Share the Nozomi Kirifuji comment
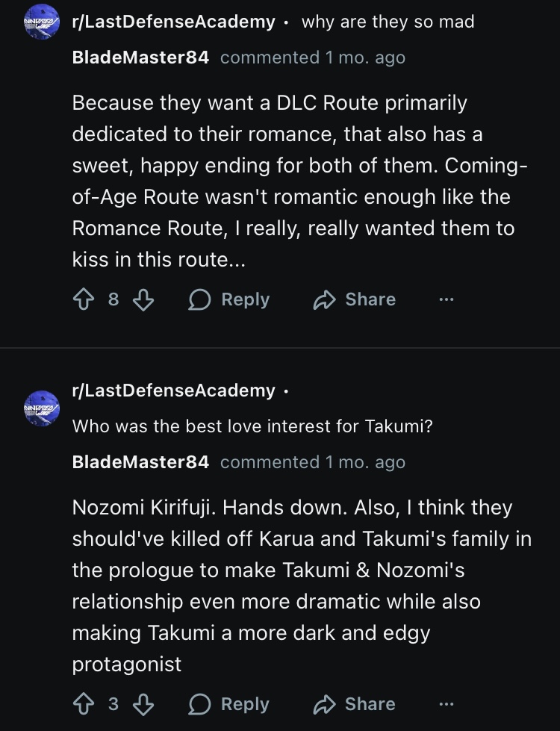The height and width of the screenshot is (731, 560). tap(355, 704)
